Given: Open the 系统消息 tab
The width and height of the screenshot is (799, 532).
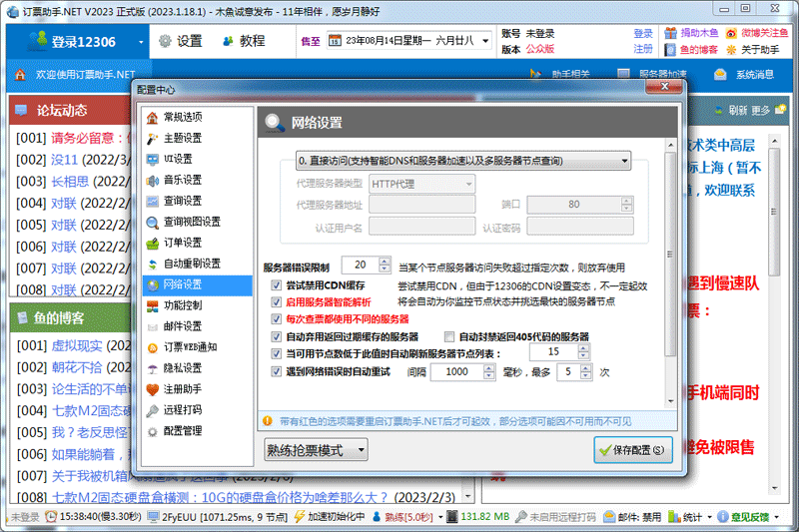Looking at the screenshot, I should (743, 75).
